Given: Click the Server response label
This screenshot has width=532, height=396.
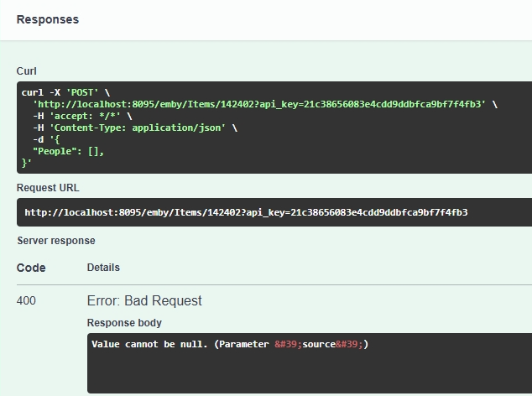Looking at the screenshot, I should pos(56,241).
